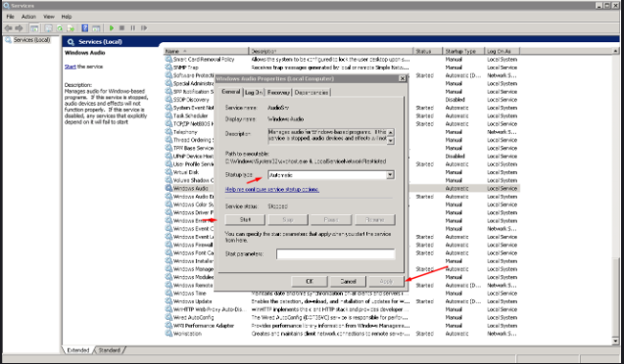This screenshot has width=624, height=364.
Task: Open the service startup options help link
Action: [272, 190]
